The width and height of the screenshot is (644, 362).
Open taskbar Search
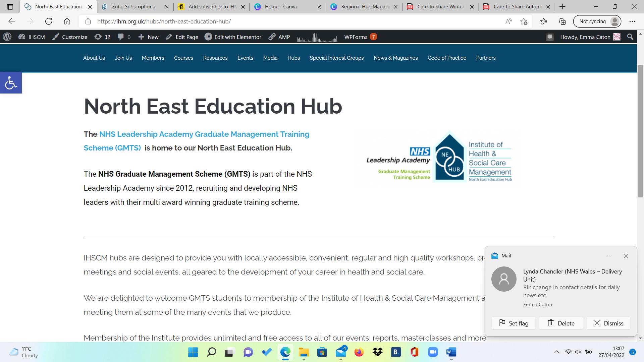coord(211,352)
